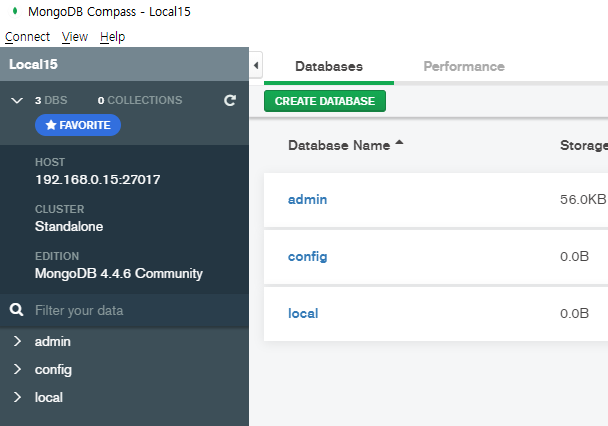Sort by Database Name column header
608x426 pixels.
click(339, 145)
